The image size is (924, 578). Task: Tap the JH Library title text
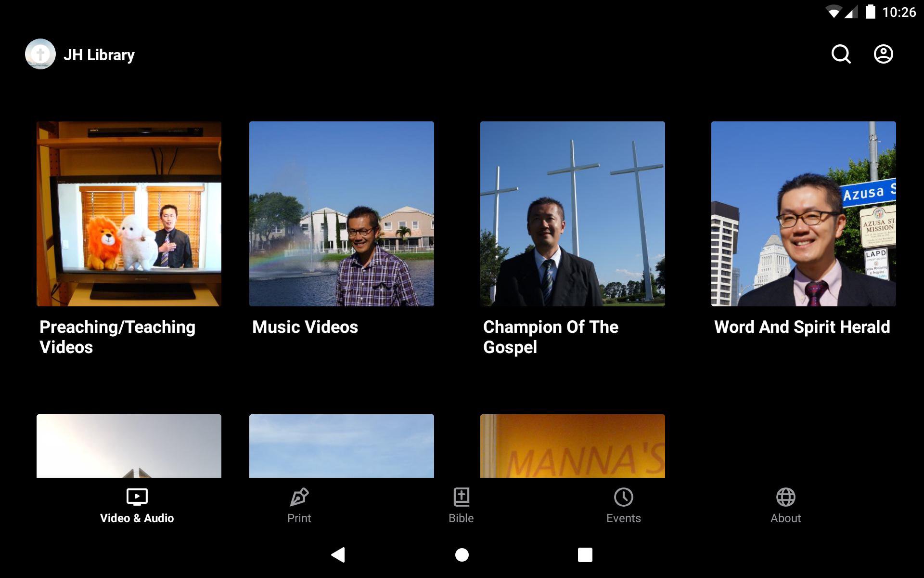(x=99, y=55)
